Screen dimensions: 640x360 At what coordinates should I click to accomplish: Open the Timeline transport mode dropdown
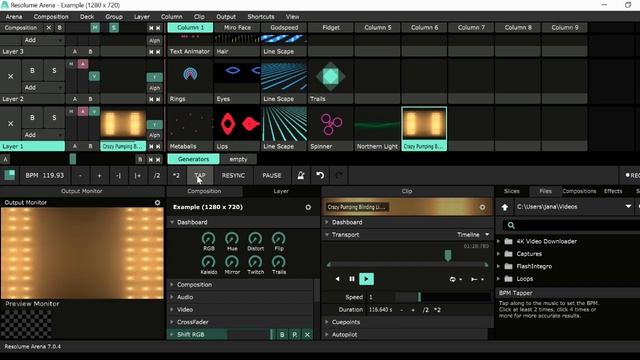point(473,235)
